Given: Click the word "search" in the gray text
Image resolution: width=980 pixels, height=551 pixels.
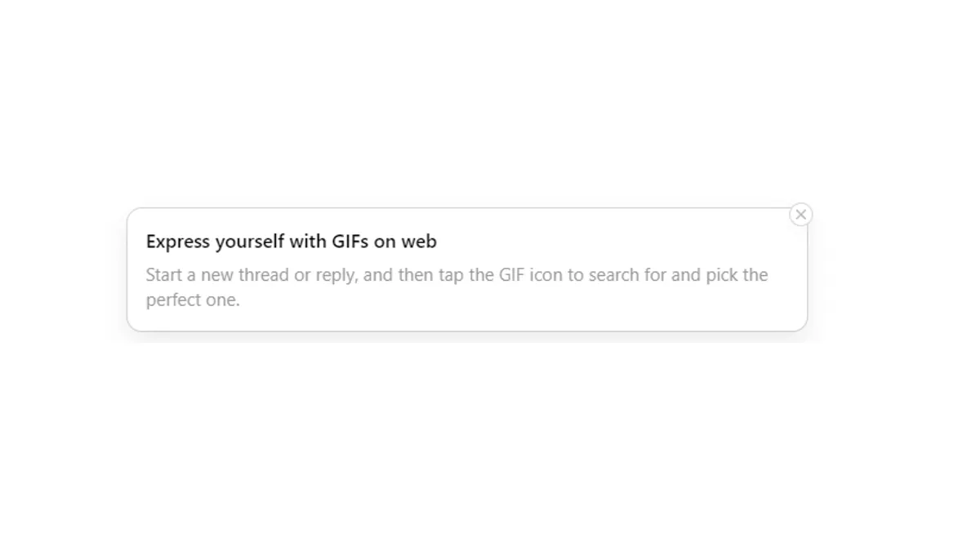Looking at the screenshot, I should pyautogui.click(x=614, y=275).
